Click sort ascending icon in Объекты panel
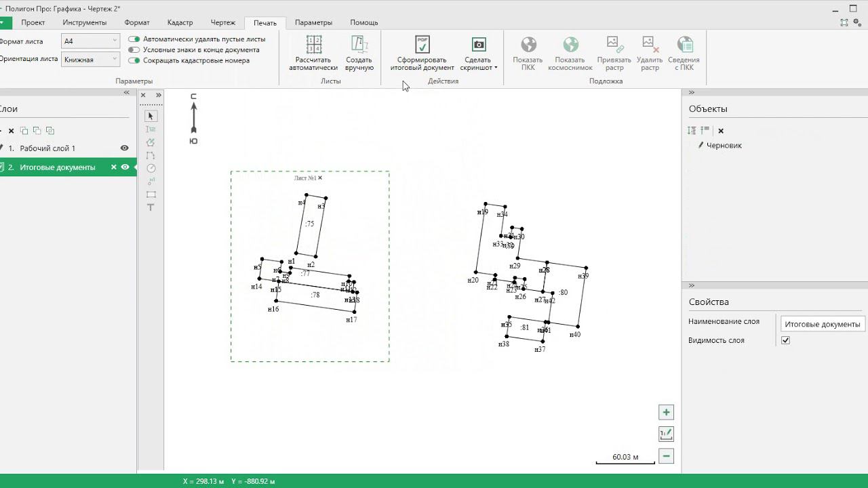 (705, 130)
